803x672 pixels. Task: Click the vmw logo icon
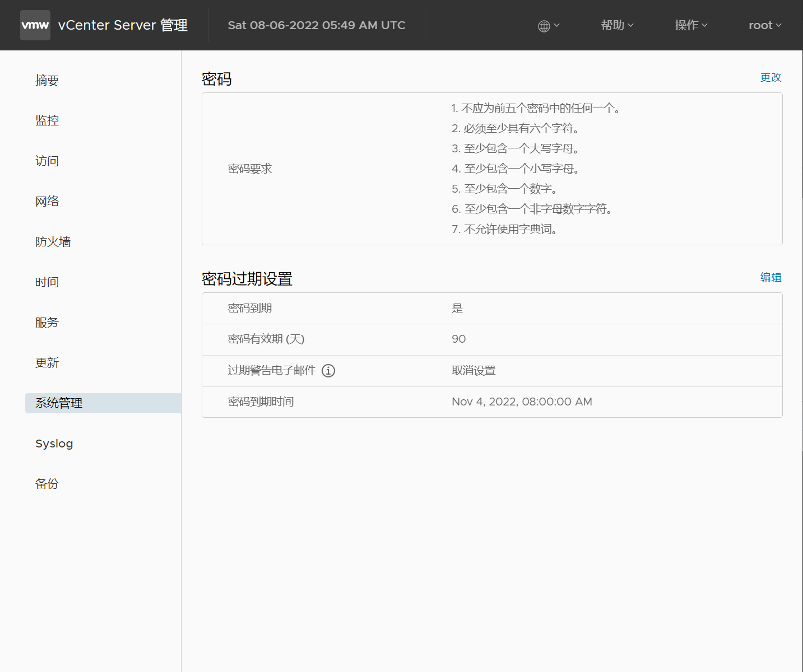[x=35, y=25]
